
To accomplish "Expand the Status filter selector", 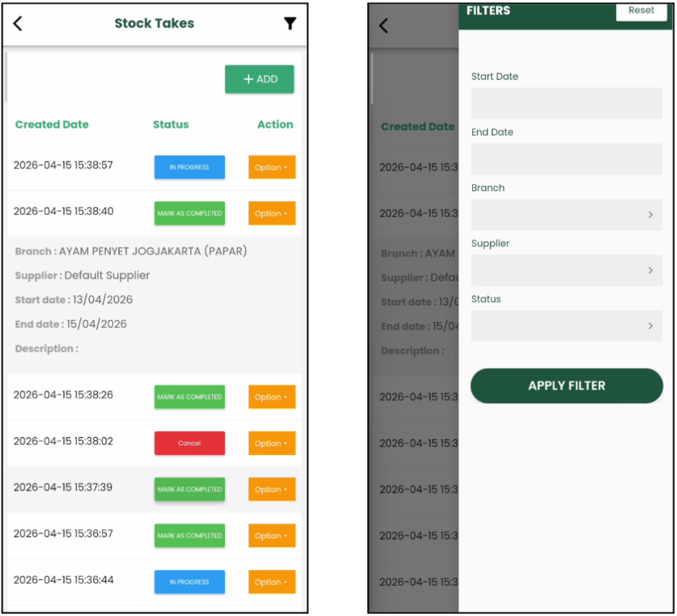I will [x=566, y=326].
